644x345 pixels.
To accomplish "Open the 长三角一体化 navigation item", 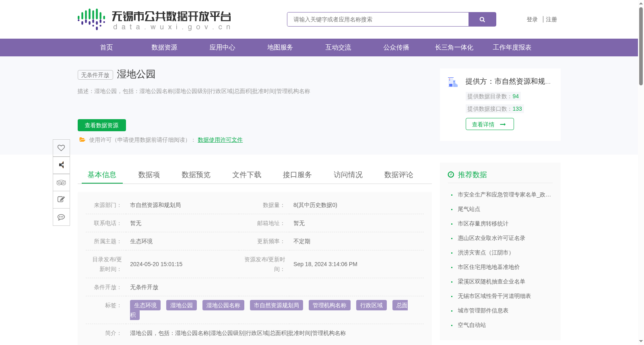I will (454, 48).
